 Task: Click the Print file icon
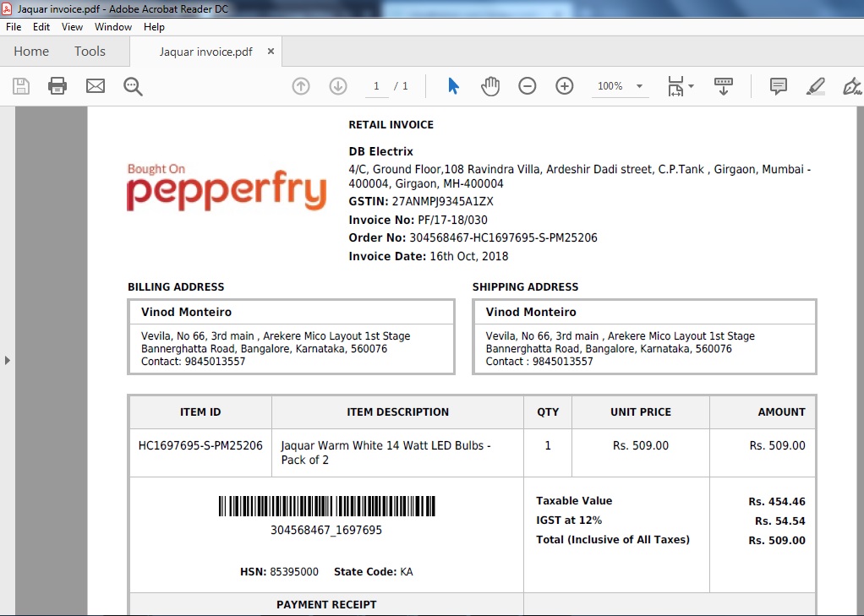click(57, 85)
